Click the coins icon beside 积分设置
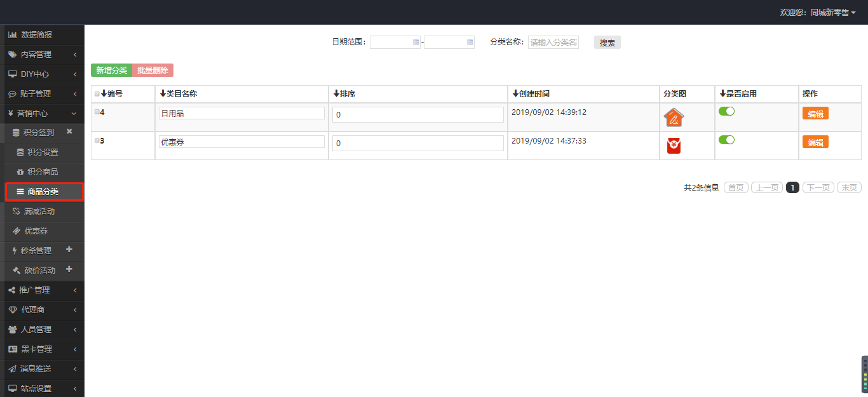This screenshot has width=868, height=397. point(20,152)
